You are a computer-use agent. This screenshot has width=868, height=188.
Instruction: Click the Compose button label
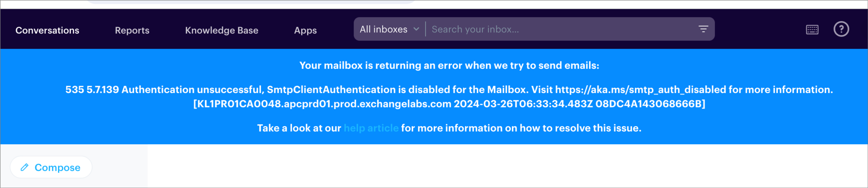pyautogui.click(x=57, y=167)
